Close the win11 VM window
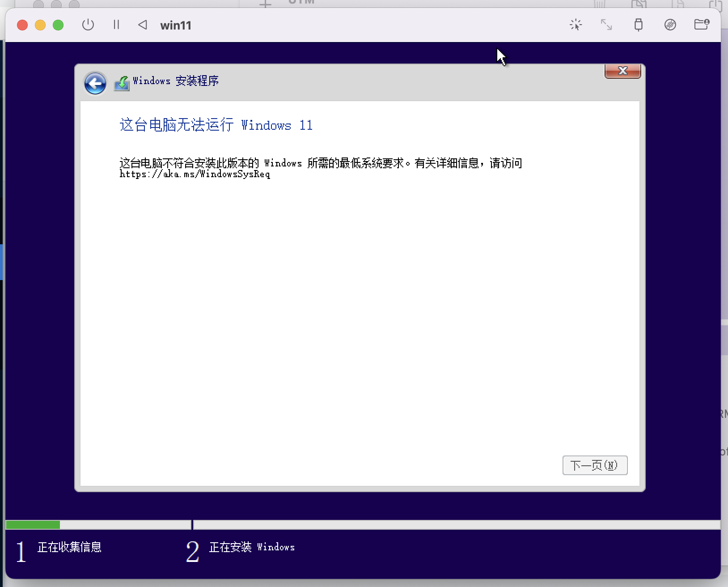Image resolution: width=728 pixels, height=587 pixels. (x=22, y=25)
